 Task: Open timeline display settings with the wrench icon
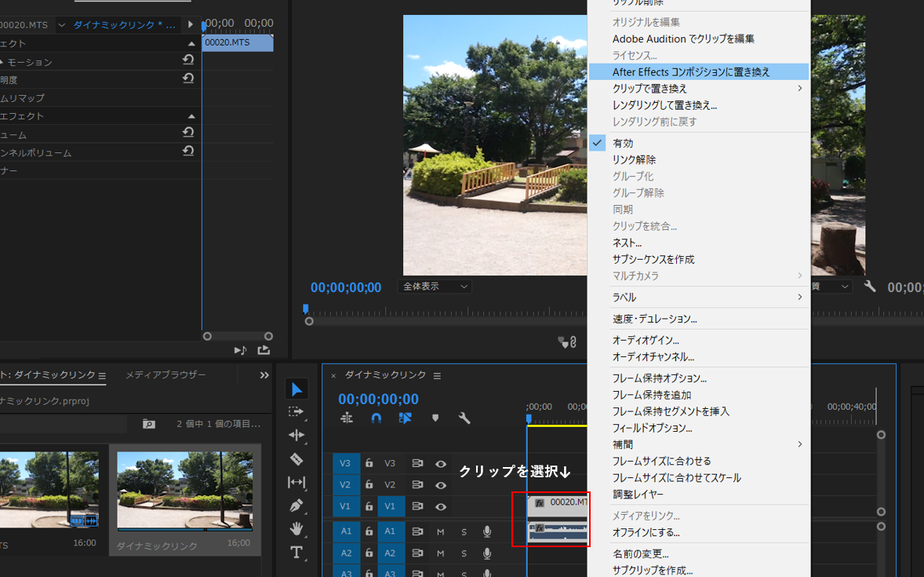tap(464, 418)
